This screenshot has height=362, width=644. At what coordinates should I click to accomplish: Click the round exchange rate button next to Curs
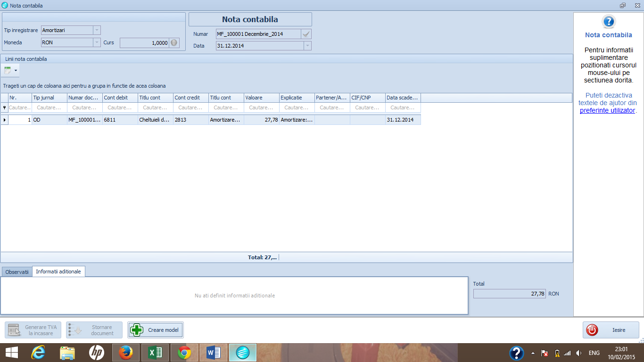click(174, 42)
